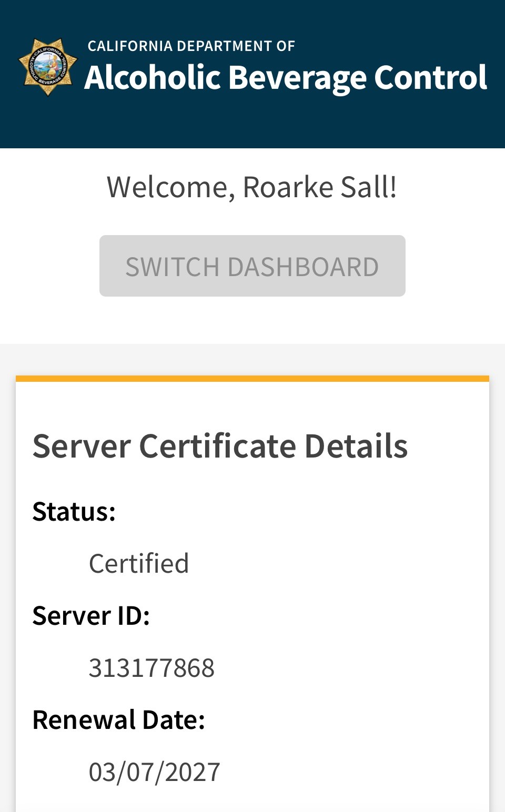Screen dimensions: 505x812
Task: Select the renewal date 03/07/2027
Action: [x=154, y=772]
